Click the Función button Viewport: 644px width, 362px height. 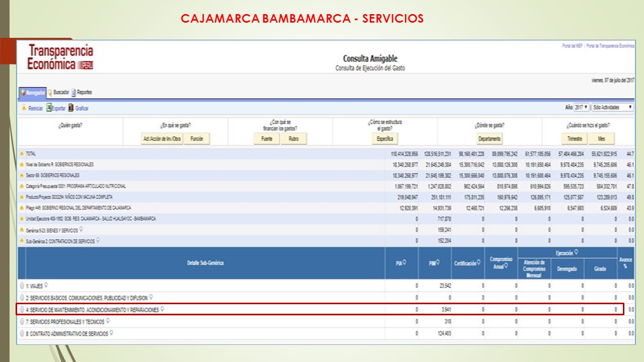coord(197,139)
